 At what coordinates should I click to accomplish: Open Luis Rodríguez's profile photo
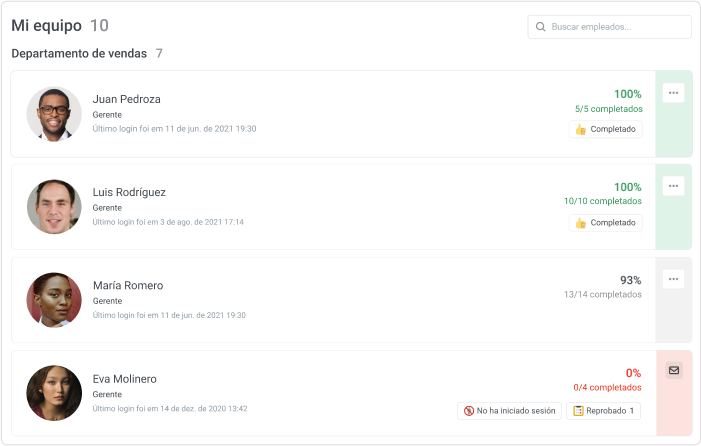[x=54, y=207]
